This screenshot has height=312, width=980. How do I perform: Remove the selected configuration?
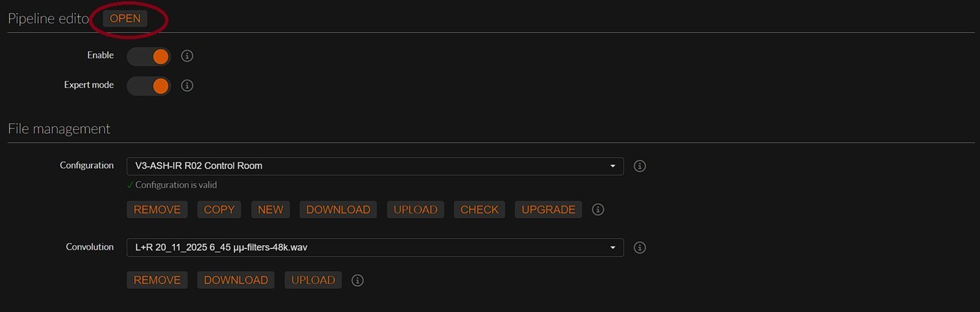pyautogui.click(x=157, y=209)
